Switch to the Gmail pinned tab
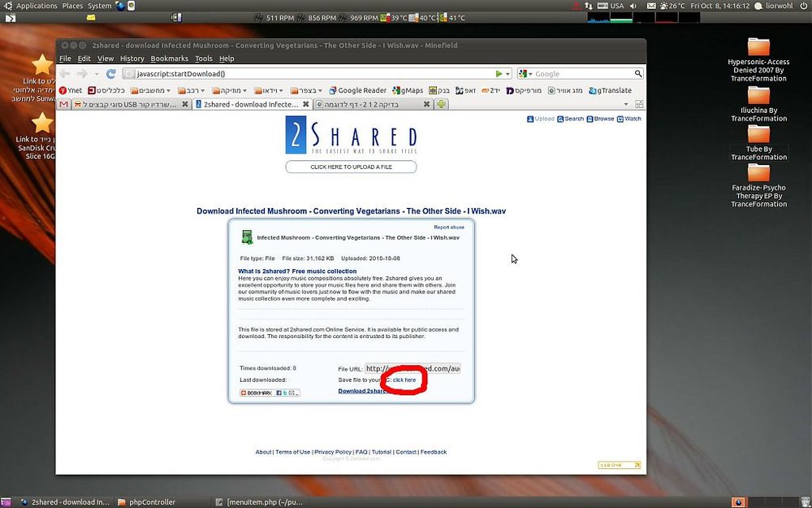This screenshot has height=508, width=812. [63, 104]
